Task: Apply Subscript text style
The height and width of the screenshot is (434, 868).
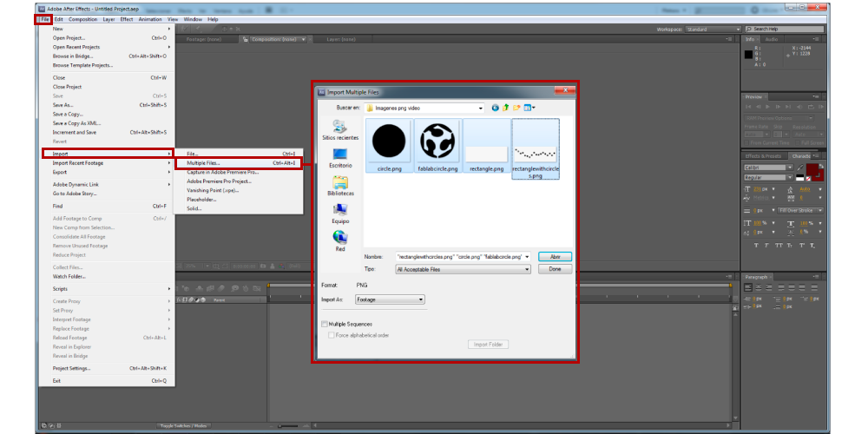Action: pyautogui.click(x=812, y=246)
